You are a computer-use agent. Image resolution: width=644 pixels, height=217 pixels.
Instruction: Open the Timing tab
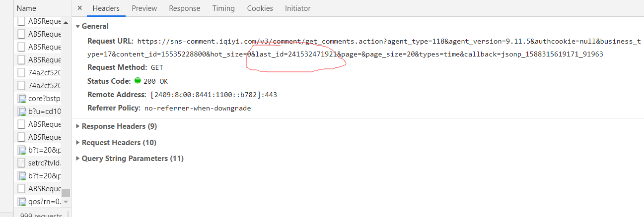pyautogui.click(x=224, y=8)
